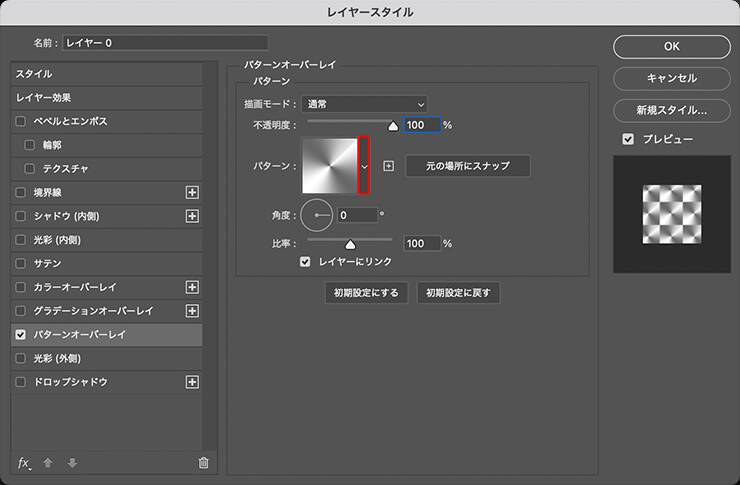Viewport: 740px width, 485px height.
Task: Open the pattern picker dropdown arrow
Action: click(364, 166)
